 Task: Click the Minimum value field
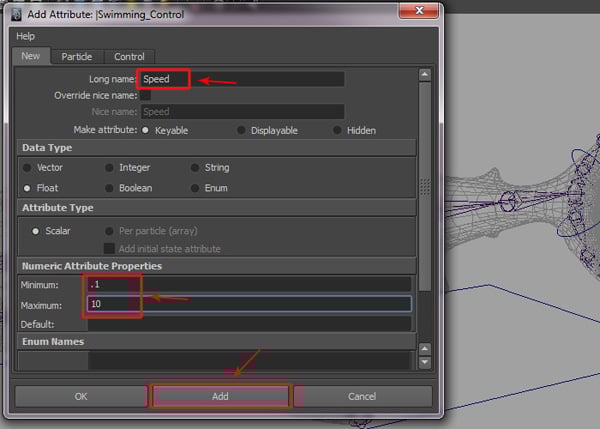tap(248, 285)
